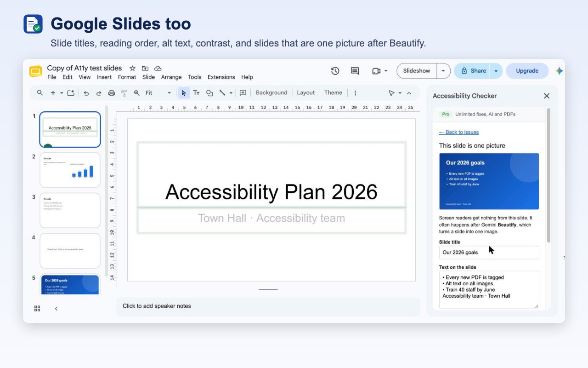588x368 pixels.
Task: Click the move to folder icon
Action: click(x=145, y=68)
